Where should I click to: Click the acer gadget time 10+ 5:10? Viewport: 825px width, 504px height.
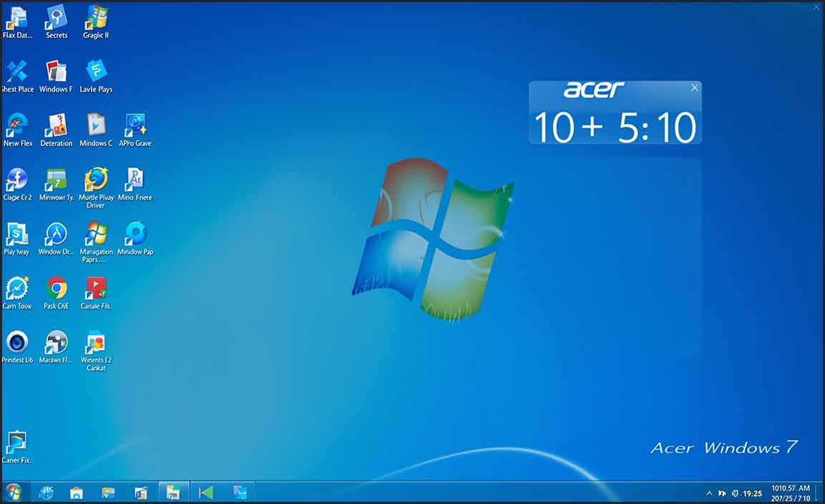tap(615, 127)
